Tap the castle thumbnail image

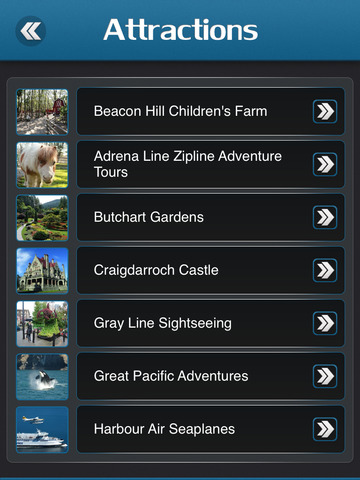tap(42, 270)
